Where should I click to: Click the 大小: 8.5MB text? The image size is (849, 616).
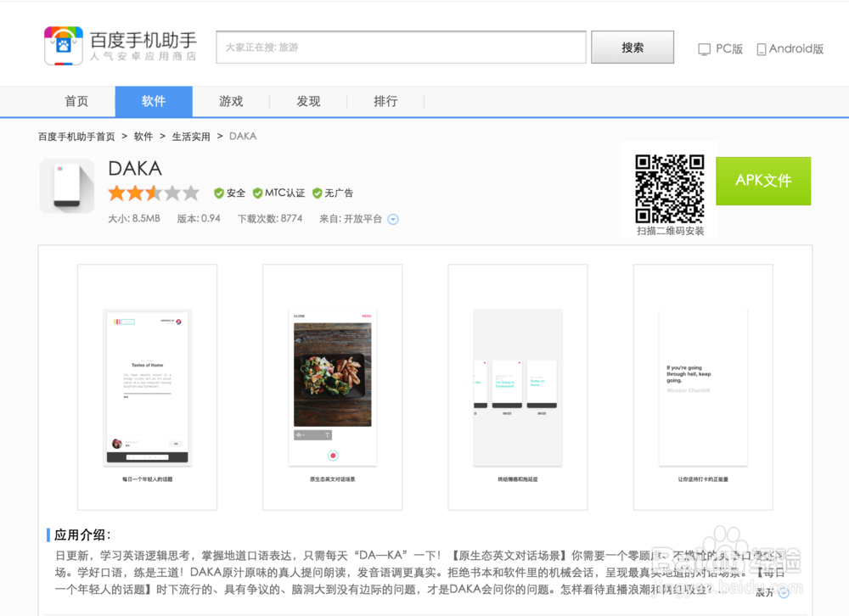134,219
